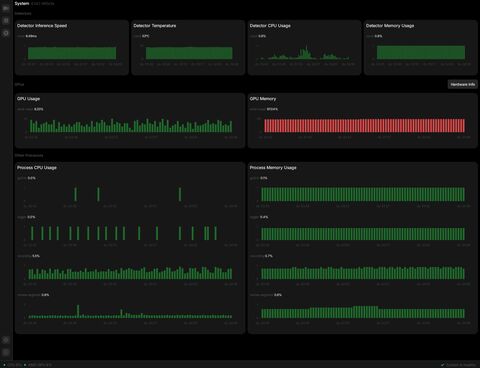The width and height of the screenshot is (480, 368).
Task: Click the Detector Memory Usage bar chart
Action: (x=421, y=53)
